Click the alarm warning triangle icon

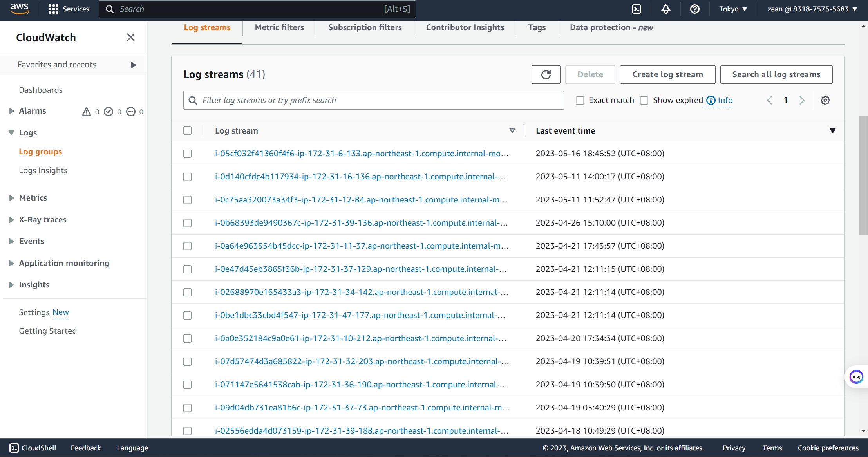[86, 112]
